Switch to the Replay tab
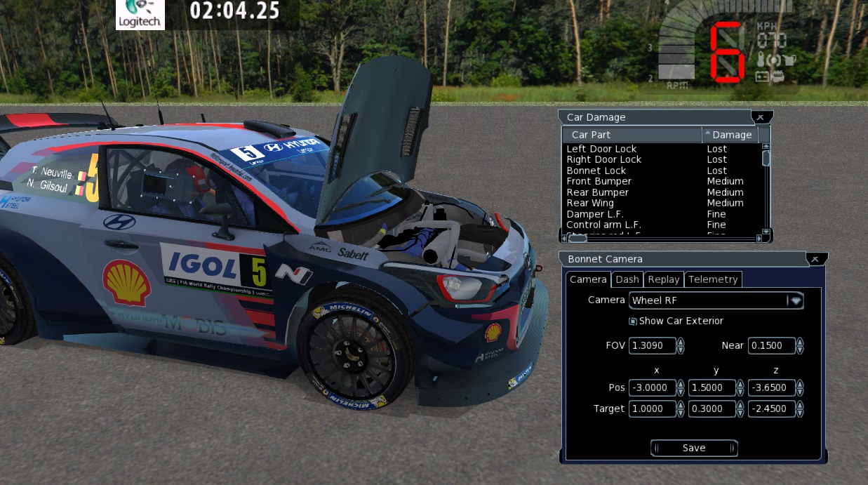Image resolution: width=868 pixels, height=485 pixels. coord(663,279)
